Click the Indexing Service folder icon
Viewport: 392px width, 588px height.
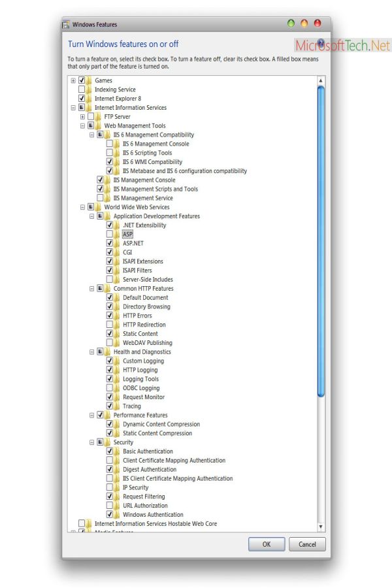pos(89,90)
